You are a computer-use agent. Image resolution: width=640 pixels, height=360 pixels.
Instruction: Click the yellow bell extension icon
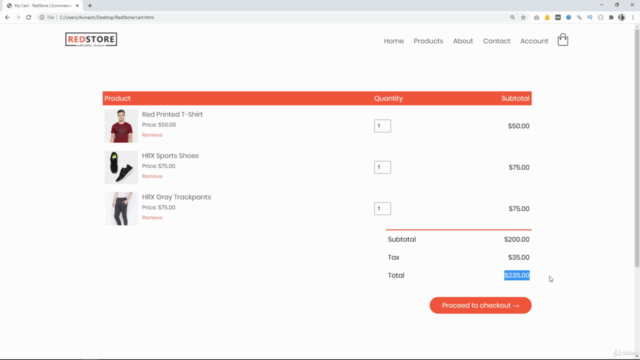pyautogui.click(x=547, y=18)
